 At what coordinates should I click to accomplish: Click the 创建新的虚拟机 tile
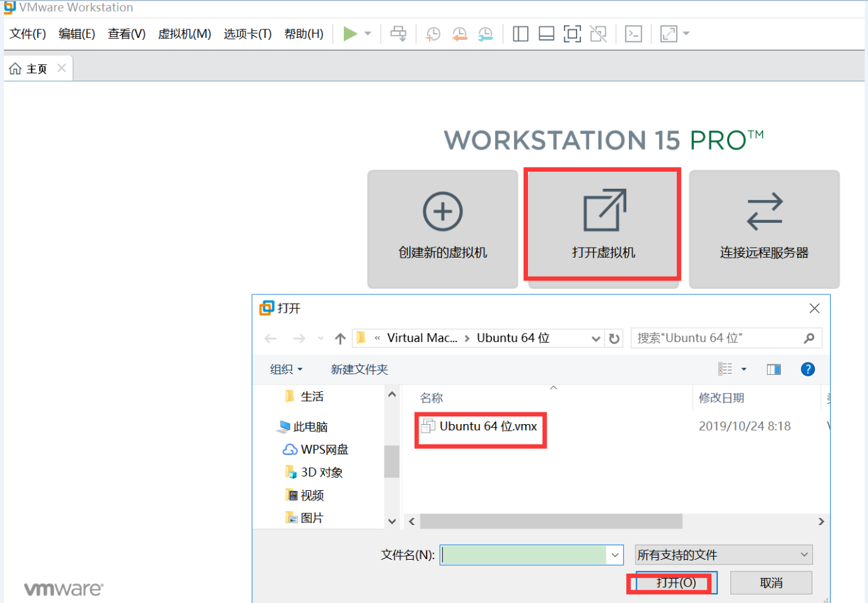point(443,229)
